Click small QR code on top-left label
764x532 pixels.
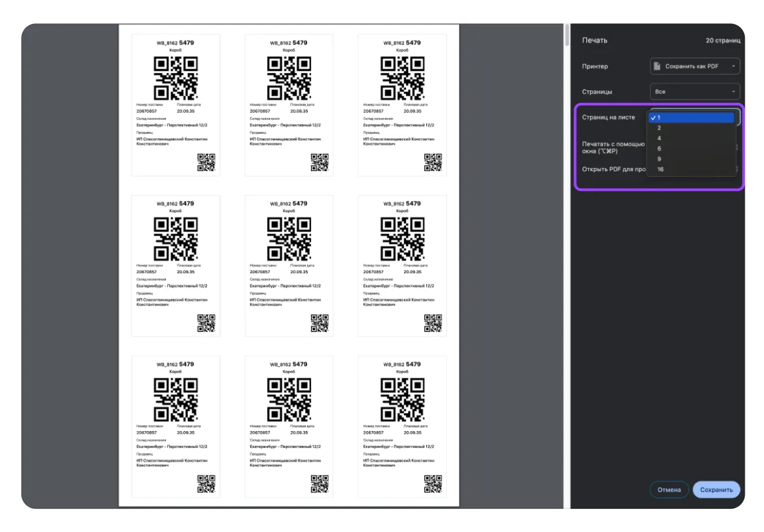[x=206, y=163]
